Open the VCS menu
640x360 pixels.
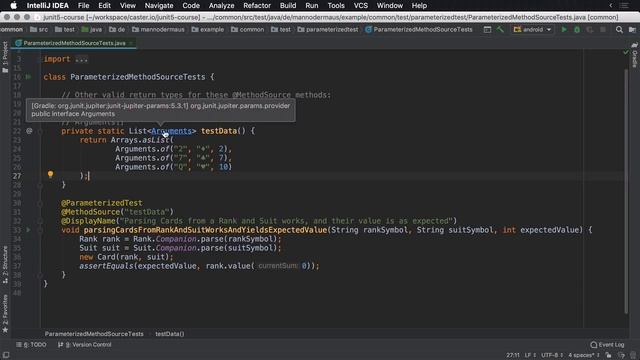click(360, 5)
